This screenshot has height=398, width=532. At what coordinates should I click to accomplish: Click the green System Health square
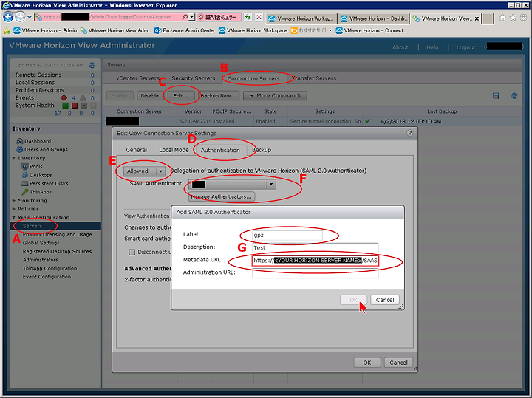click(65, 106)
